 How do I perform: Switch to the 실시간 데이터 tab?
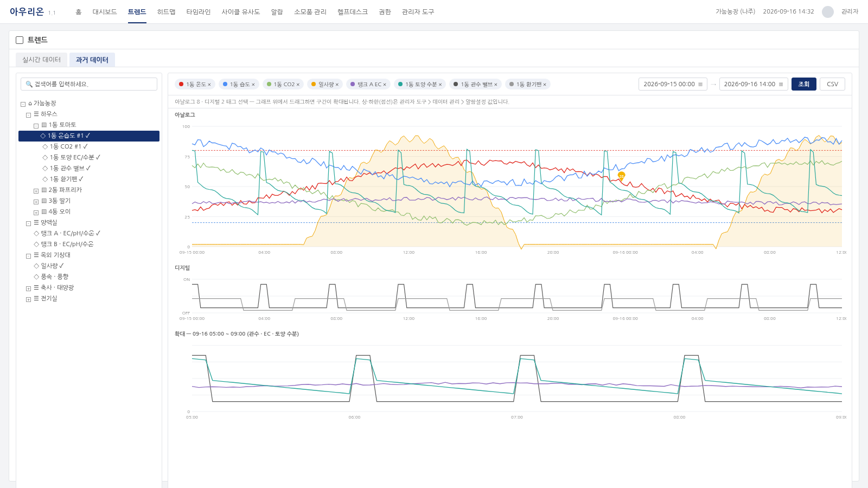point(41,60)
